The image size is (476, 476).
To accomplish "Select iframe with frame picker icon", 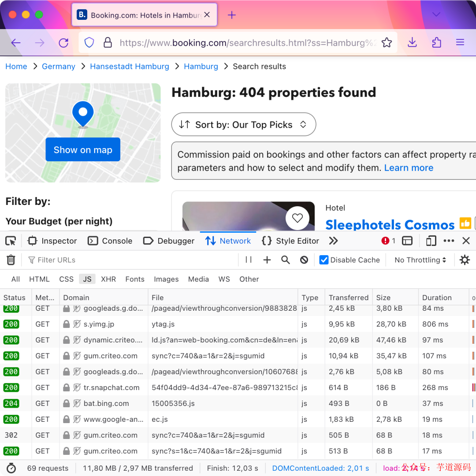I will coord(407,241).
